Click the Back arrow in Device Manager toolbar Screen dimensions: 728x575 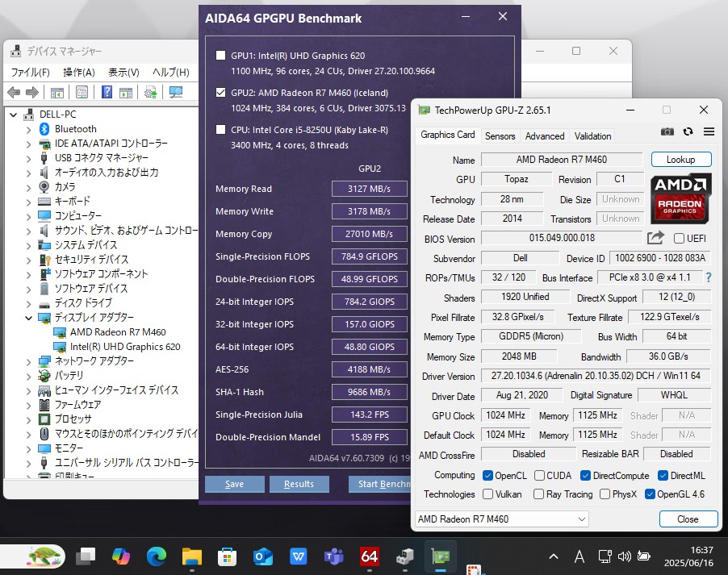tap(14, 93)
